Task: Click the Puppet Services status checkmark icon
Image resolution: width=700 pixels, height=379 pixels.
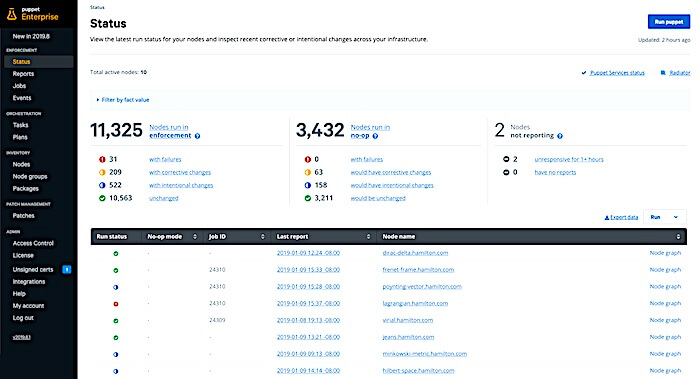Action: [x=584, y=73]
